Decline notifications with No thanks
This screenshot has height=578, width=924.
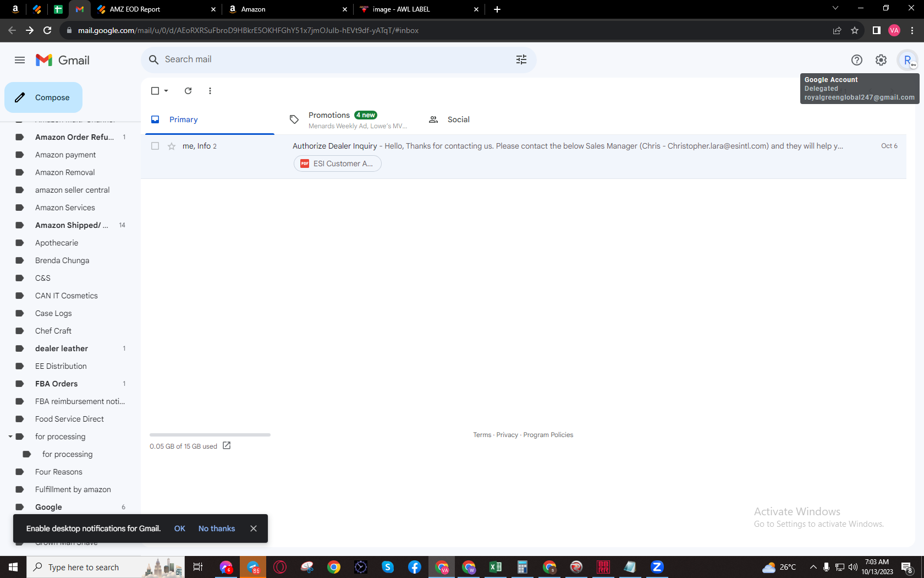tap(217, 528)
